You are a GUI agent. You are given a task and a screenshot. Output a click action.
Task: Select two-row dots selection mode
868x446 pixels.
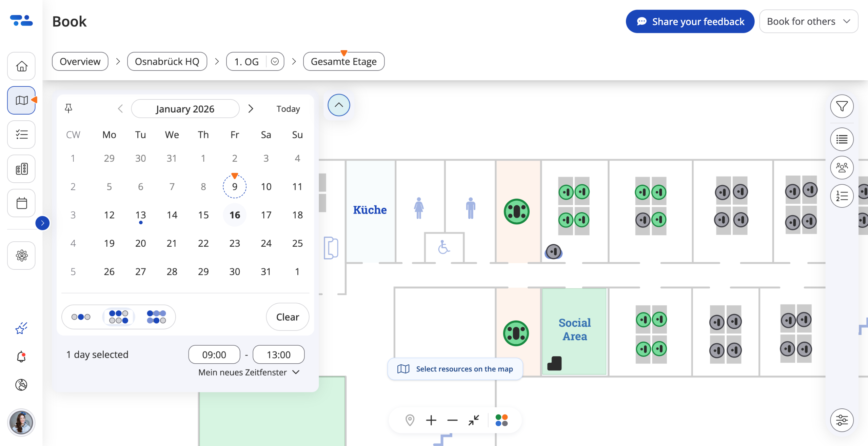(119, 317)
